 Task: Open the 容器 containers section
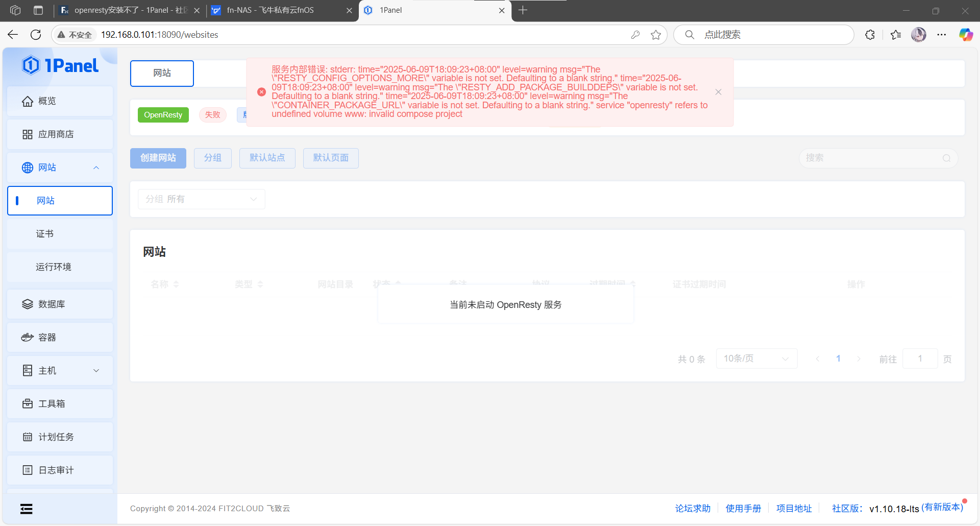click(60, 338)
